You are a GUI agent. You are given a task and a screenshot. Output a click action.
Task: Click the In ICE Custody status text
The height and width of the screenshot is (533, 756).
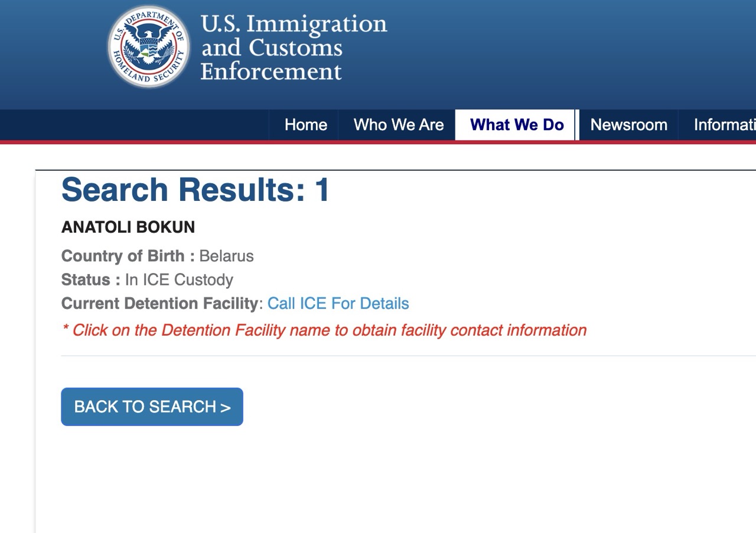coord(179,280)
